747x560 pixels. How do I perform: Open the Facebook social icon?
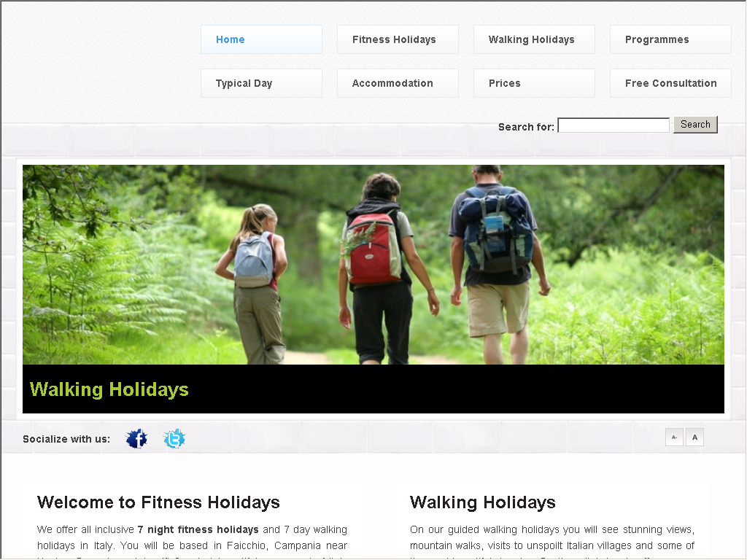136,438
